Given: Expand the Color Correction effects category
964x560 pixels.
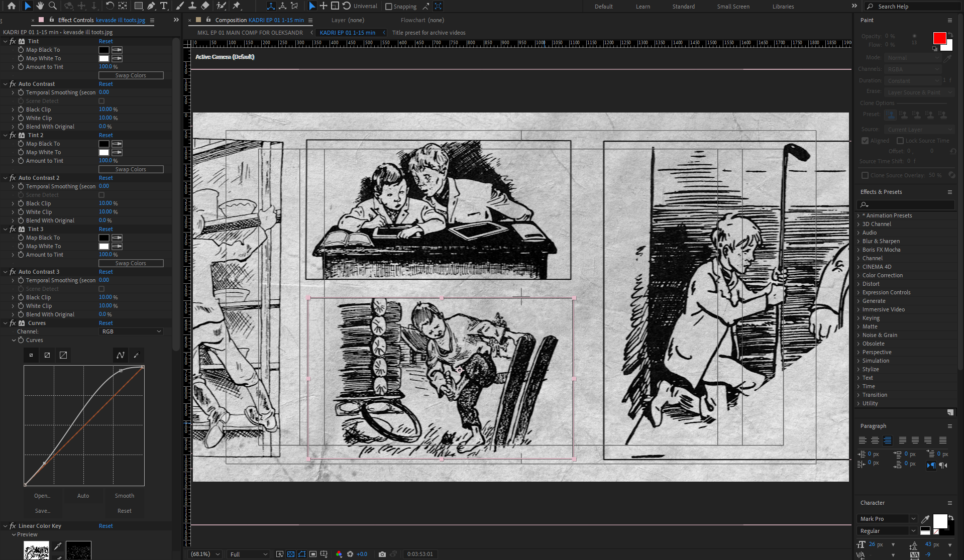Looking at the screenshot, I should (x=882, y=275).
